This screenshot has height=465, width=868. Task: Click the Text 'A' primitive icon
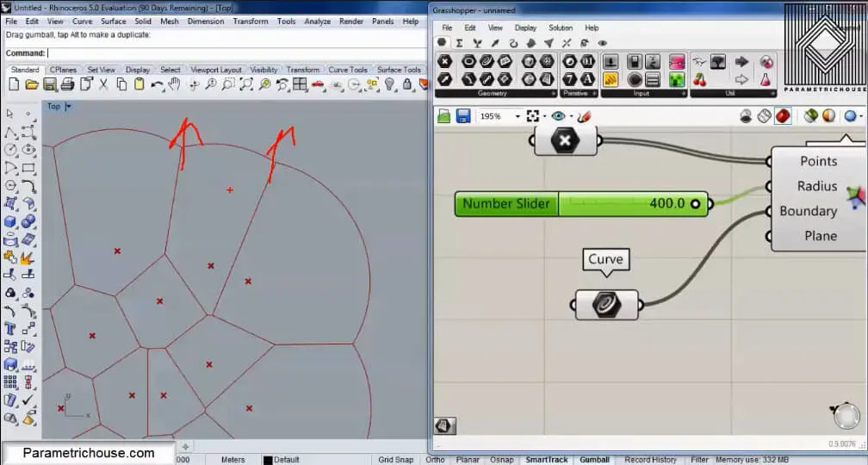587,80
